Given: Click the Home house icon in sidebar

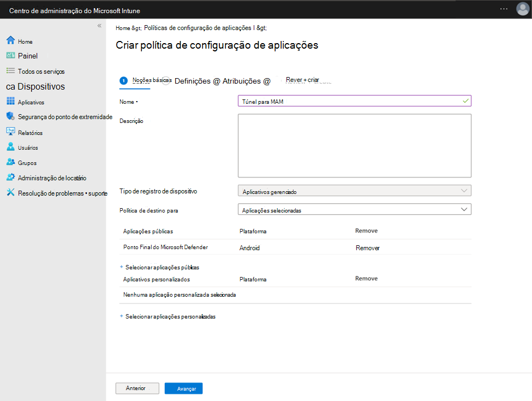Looking at the screenshot, I should coord(10,40).
